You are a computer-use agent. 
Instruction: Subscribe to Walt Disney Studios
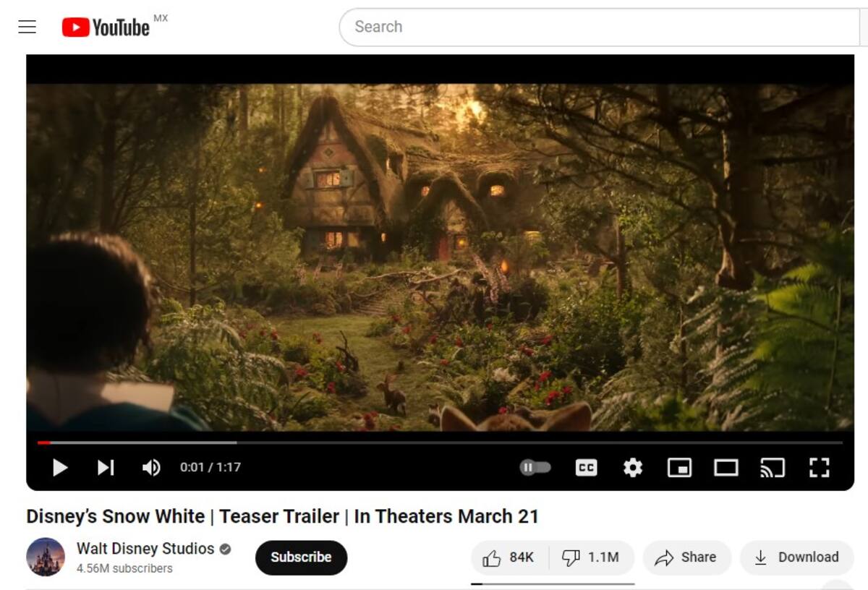(301, 557)
